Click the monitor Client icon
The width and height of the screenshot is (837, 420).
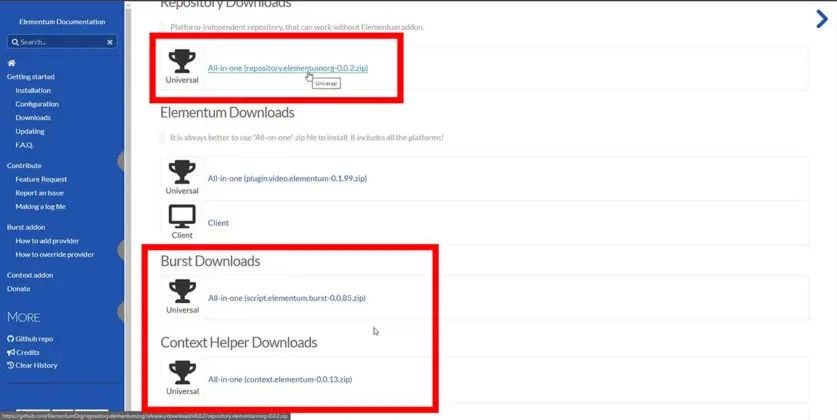pos(182,216)
